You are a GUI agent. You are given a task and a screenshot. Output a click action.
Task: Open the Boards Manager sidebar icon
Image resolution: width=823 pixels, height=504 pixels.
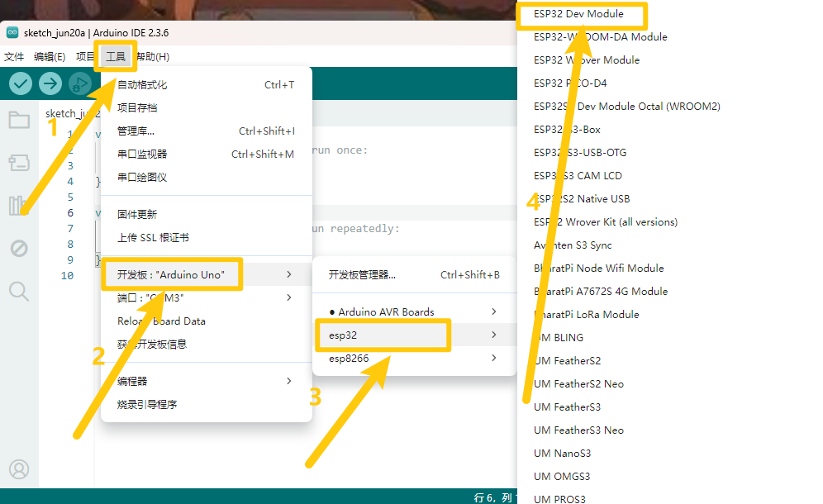coord(19,163)
